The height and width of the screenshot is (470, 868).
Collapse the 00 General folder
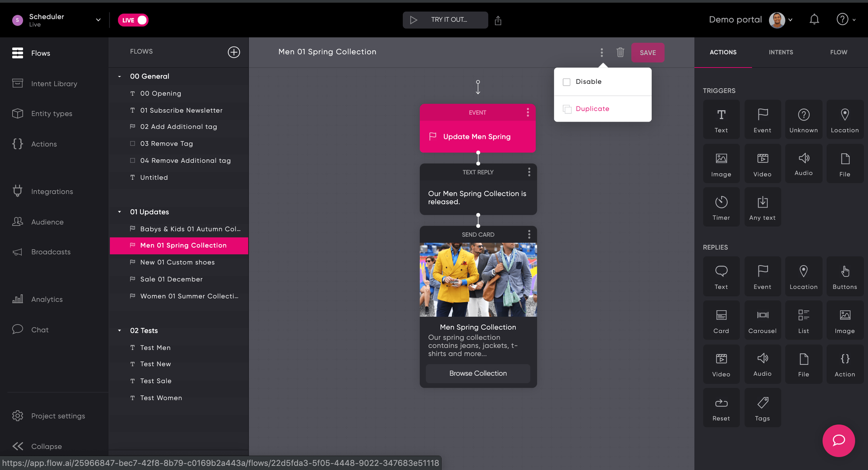pos(119,76)
